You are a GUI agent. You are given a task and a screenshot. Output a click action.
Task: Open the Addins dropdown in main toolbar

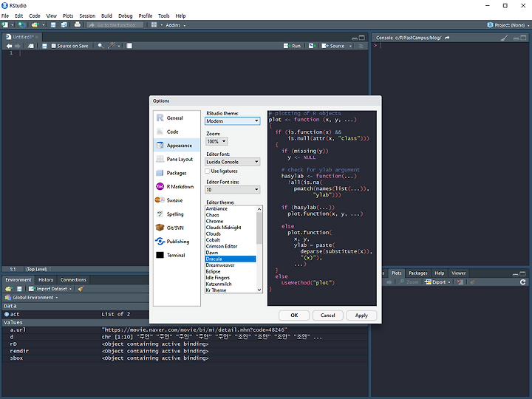(x=175, y=25)
